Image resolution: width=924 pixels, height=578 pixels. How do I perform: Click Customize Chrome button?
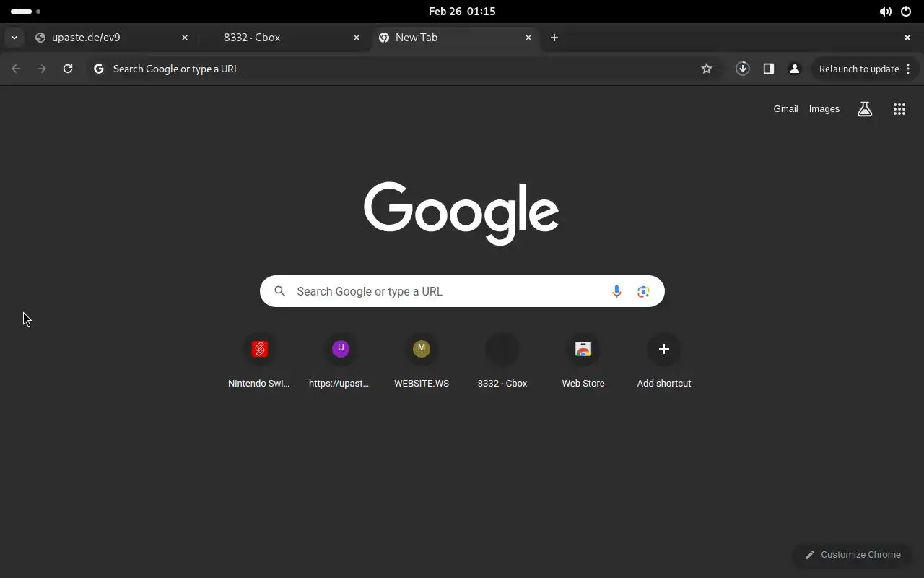tap(853, 555)
